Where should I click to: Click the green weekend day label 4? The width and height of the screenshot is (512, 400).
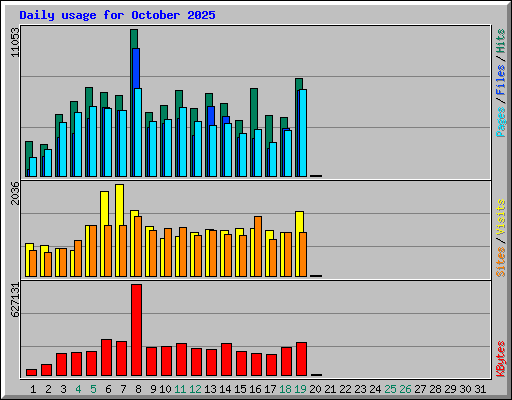(x=78, y=389)
